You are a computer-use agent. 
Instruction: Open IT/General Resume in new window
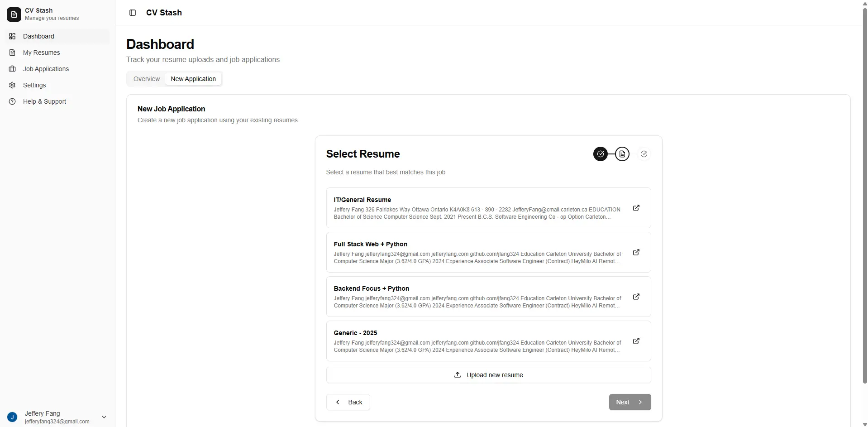(x=636, y=208)
